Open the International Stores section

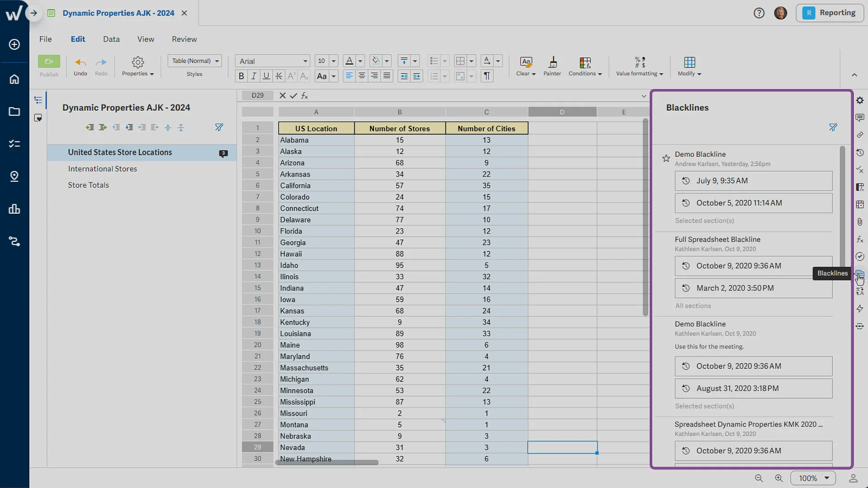click(103, 169)
